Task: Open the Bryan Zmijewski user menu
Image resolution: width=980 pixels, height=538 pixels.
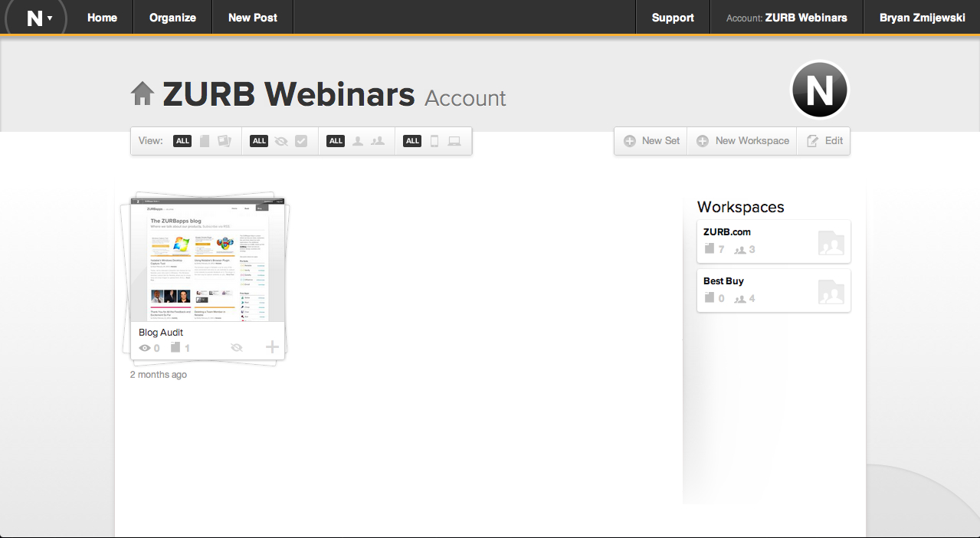Action: tap(922, 18)
